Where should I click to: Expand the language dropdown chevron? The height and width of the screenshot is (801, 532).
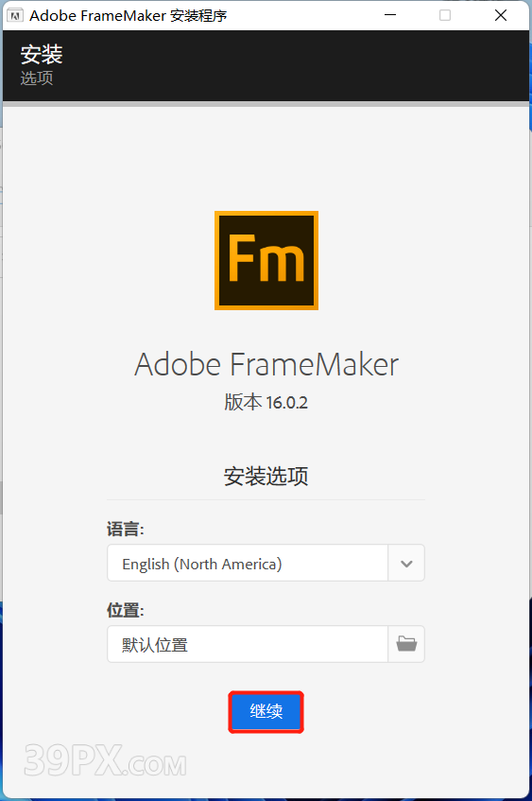point(406,564)
